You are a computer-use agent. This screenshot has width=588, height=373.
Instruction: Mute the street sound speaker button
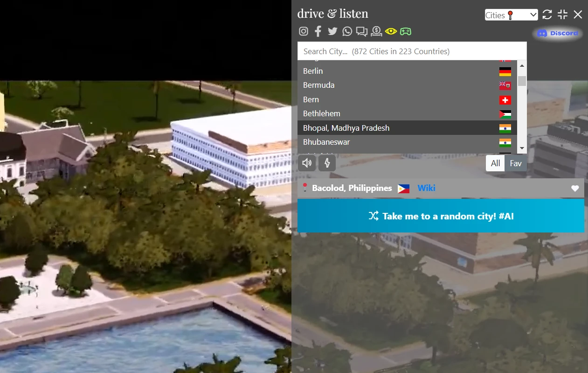[307, 163]
